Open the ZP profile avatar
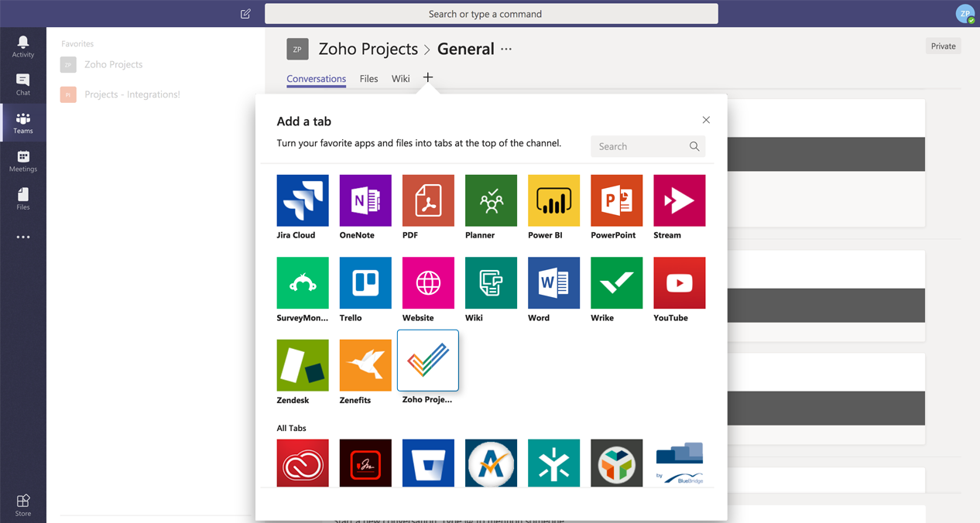The image size is (980, 523). pos(965,14)
